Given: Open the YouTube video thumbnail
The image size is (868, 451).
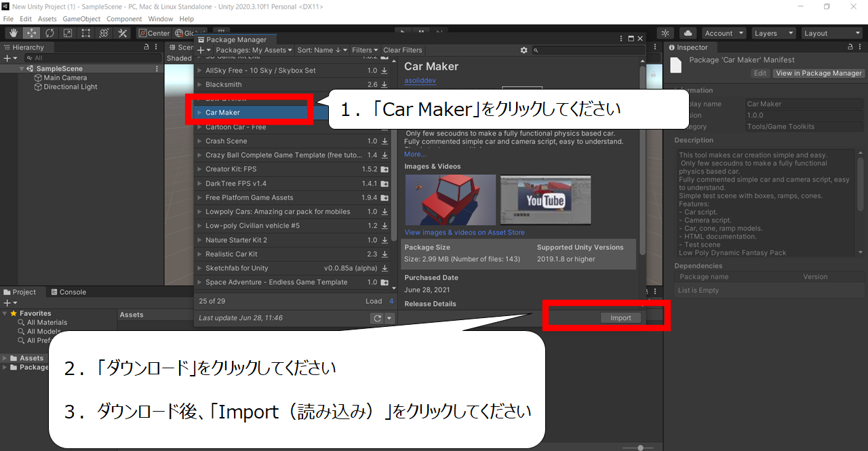Looking at the screenshot, I should [546, 199].
